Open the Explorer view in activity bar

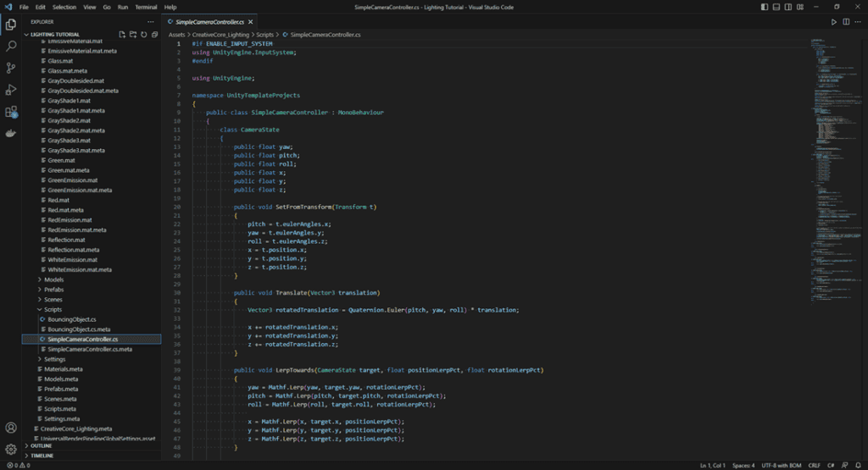pos(10,25)
